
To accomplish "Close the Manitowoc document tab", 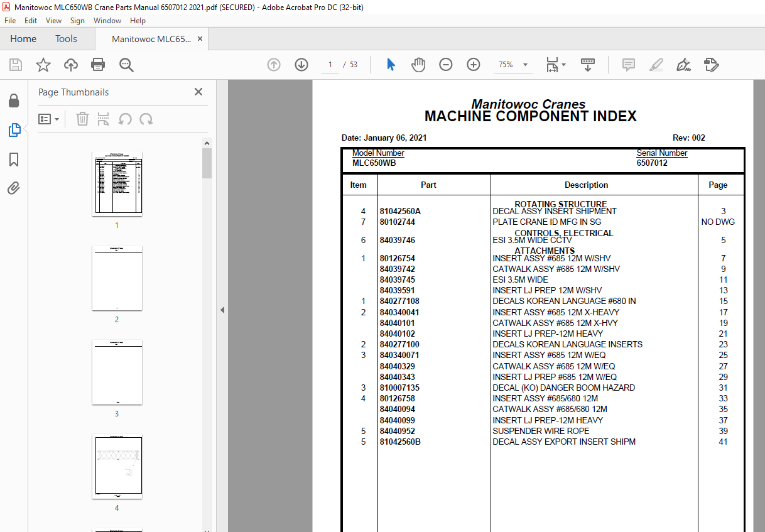I will (x=200, y=39).
